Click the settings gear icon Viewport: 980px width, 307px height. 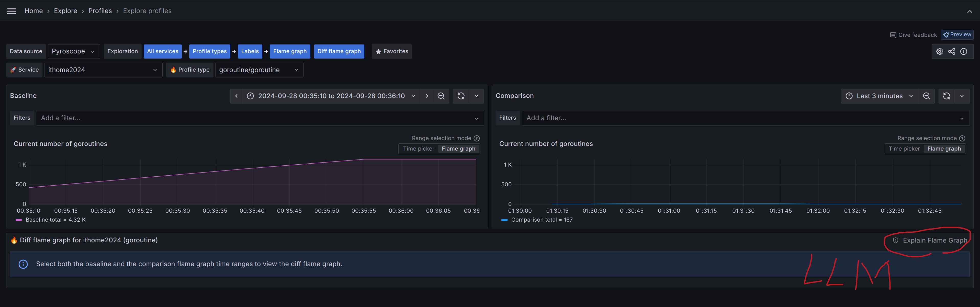coord(939,51)
